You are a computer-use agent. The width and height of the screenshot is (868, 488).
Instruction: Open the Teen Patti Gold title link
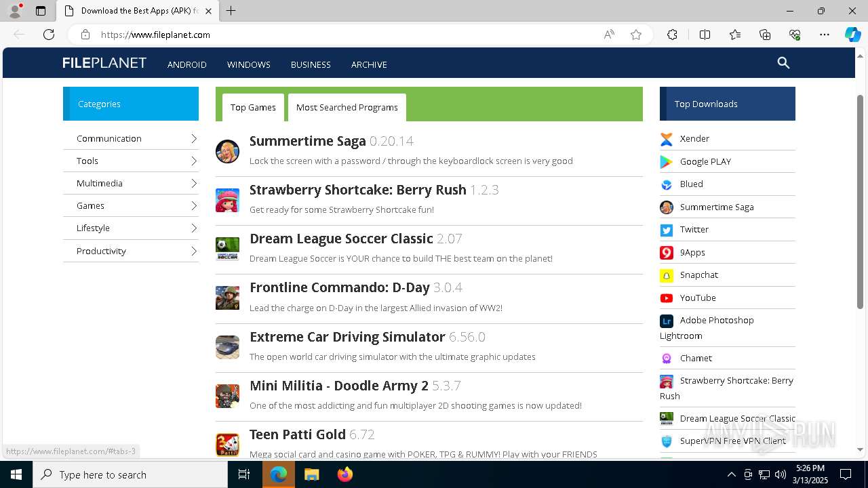[x=298, y=434]
